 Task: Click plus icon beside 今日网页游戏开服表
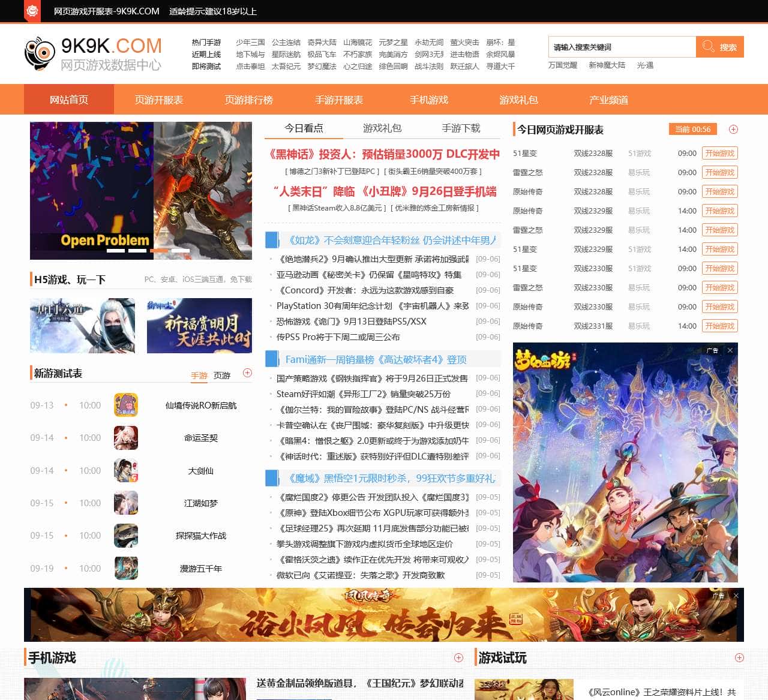click(x=733, y=130)
